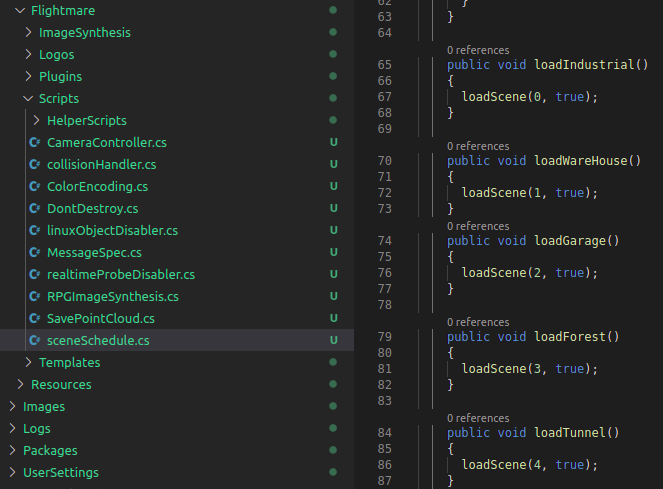Click line number 65 in the gutter
The height and width of the screenshot is (489, 663).
pyautogui.click(x=384, y=65)
